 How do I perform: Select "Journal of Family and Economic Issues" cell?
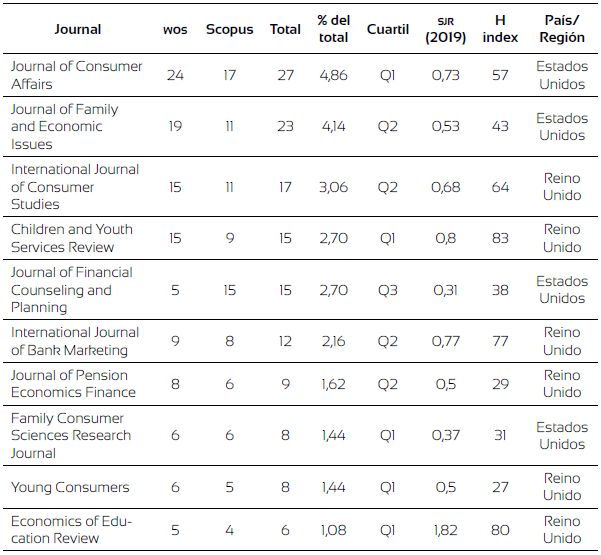coord(64,126)
